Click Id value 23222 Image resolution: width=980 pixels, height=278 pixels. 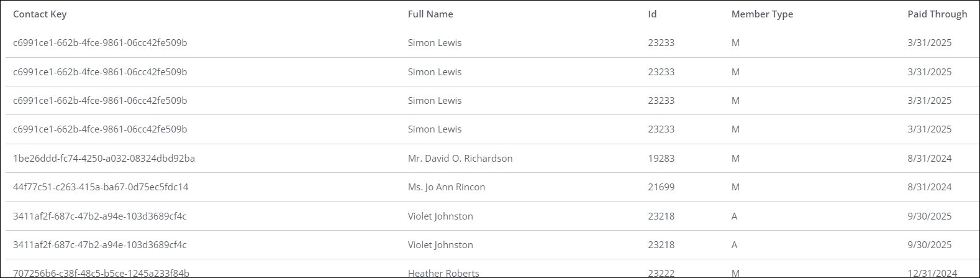[x=661, y=273]
